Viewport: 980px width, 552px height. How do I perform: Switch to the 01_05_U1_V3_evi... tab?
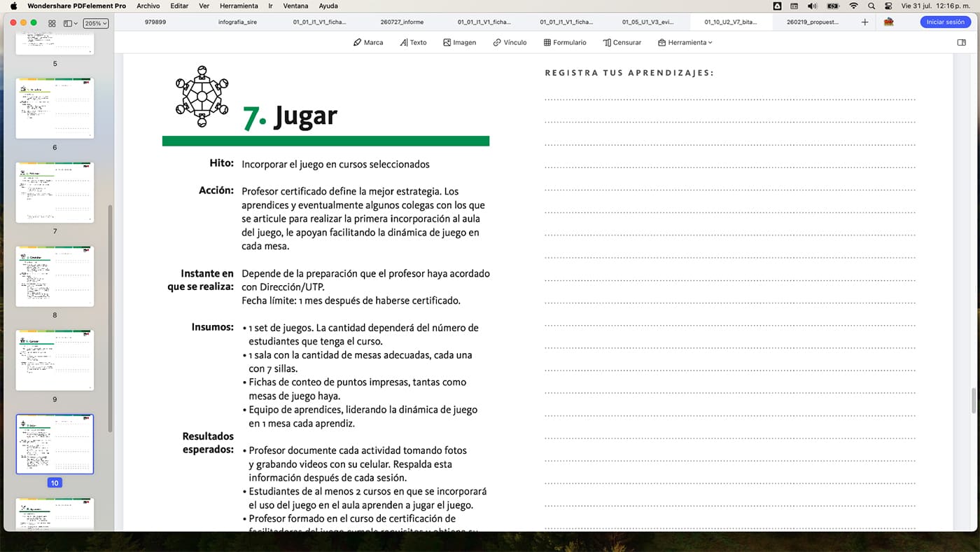pyautogui.click(x=648, y=22)
